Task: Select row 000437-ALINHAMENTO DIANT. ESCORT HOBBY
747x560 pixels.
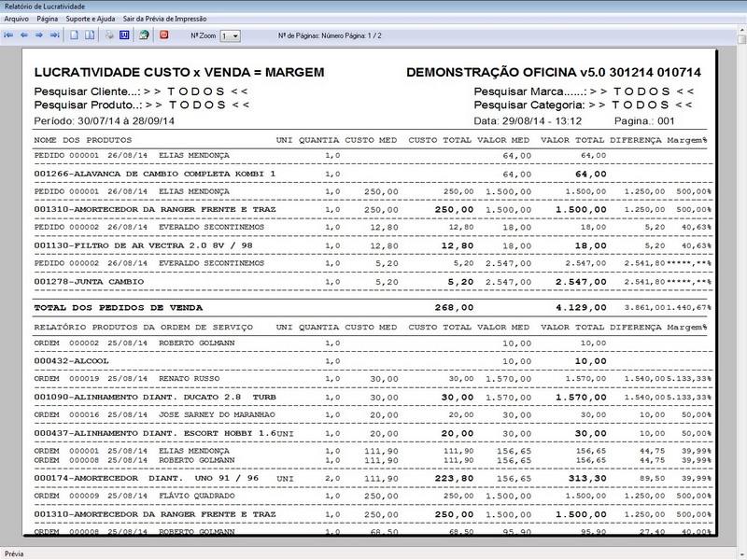Action: [373, 433]
